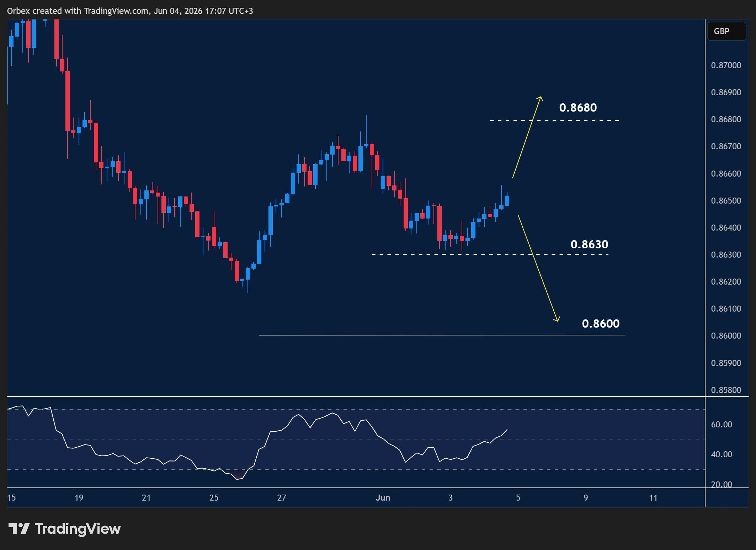
Task: Click the RSI 40.00 scale value
Action: [x=722, y=454]
